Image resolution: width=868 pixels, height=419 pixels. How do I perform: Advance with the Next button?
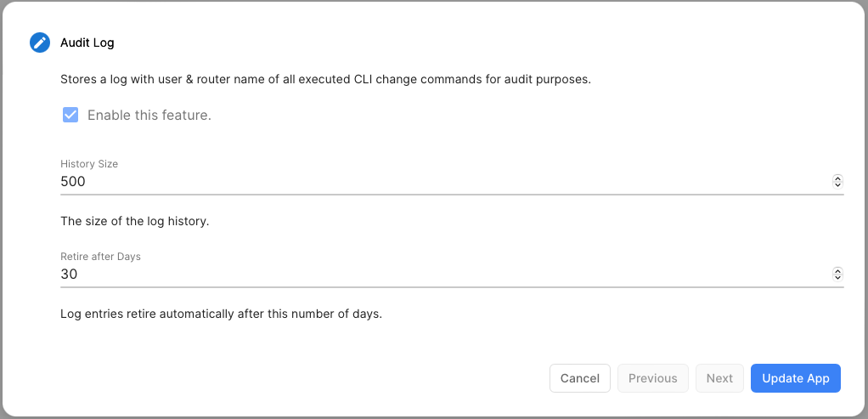tap(719, 378)
